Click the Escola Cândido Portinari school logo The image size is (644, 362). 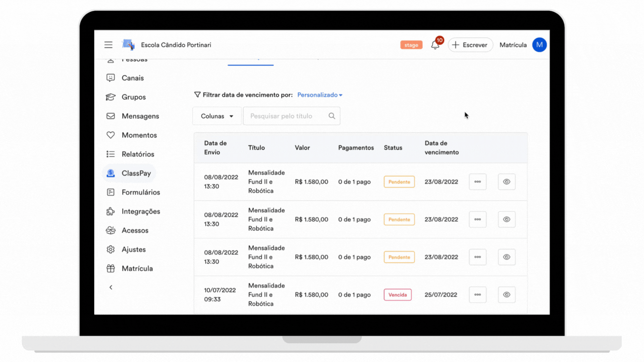pyautogui.click(x=128, y=45)
